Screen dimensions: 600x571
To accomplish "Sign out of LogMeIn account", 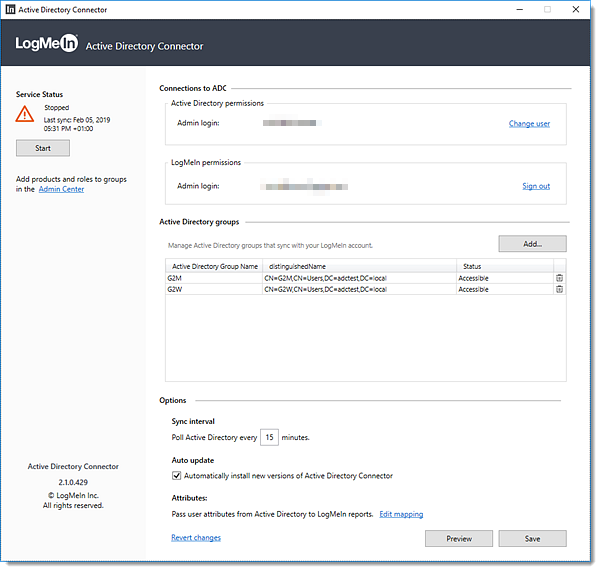I will click(x=535, y=186).
